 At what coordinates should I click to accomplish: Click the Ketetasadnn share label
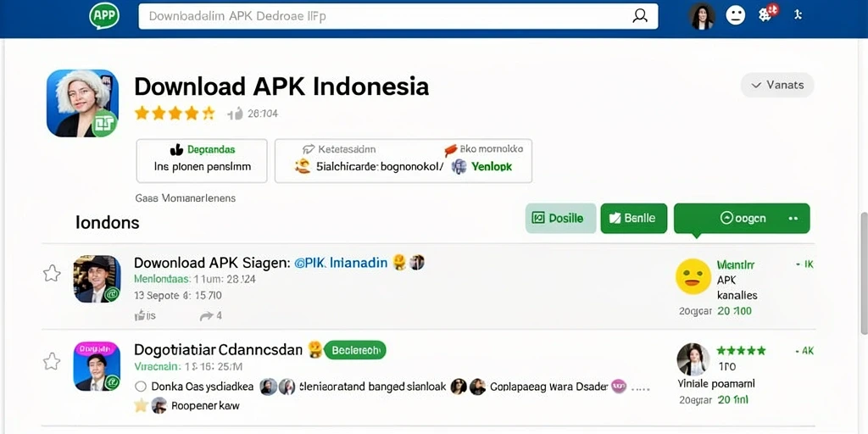pyautogui.click(x=339, y=149)
